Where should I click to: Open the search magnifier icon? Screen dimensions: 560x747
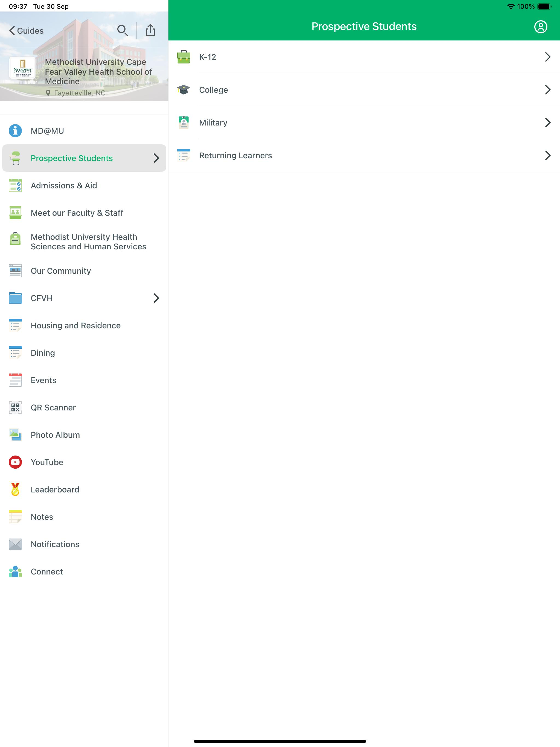(122, 30)
